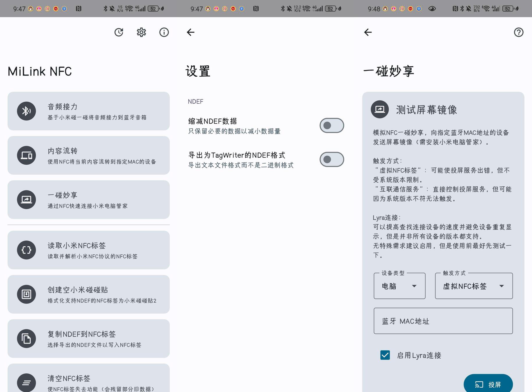Tap the eye icon in the rightmost status bar
This screenshot has height=392, width=532.
click(432, 9)
